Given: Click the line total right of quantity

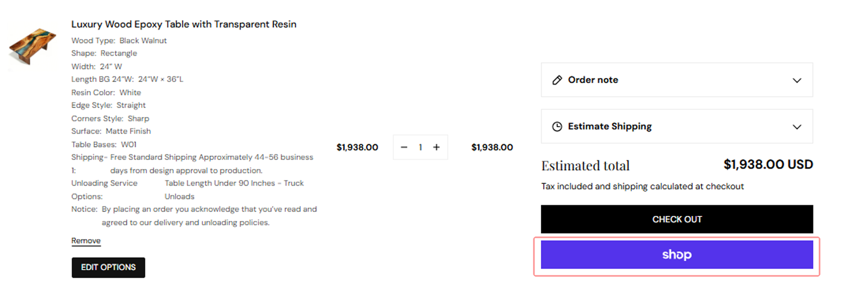Looking at the screenshot, I should [492, 147].
